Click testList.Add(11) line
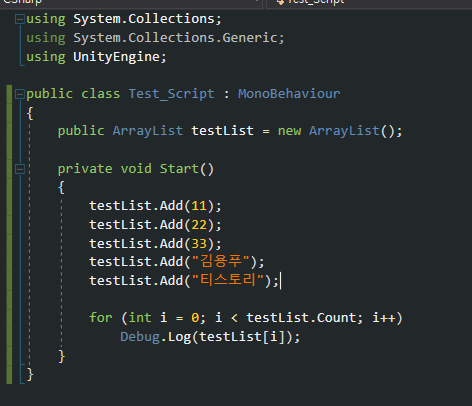This screenshot has height=406, width=472. 155,206
